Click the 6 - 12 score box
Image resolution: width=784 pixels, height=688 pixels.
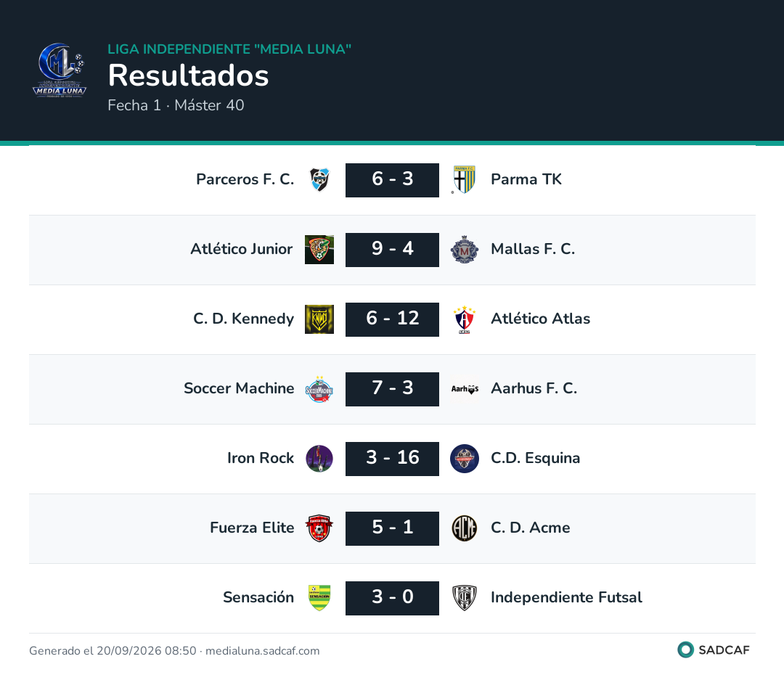(x=393, y=319)
